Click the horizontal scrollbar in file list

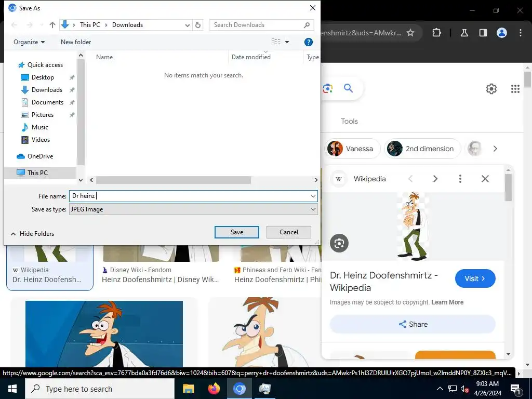(174, 180)
